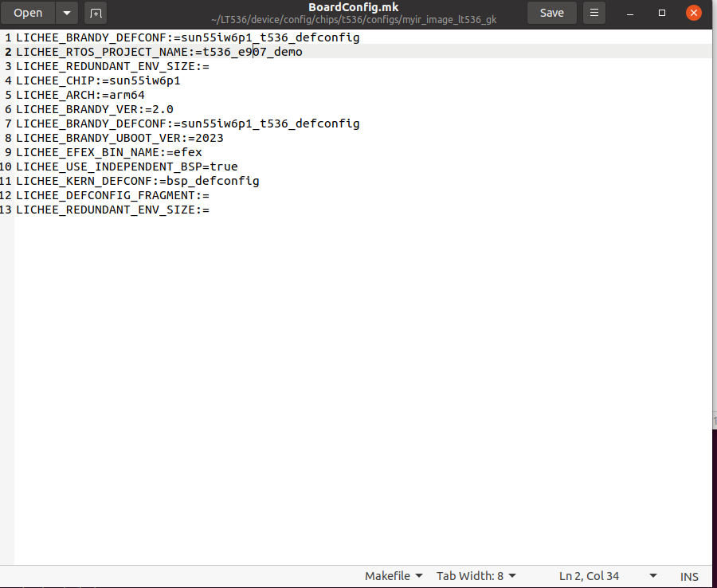Maximize the editor window
Screen dimensions: 717x588
662,13
